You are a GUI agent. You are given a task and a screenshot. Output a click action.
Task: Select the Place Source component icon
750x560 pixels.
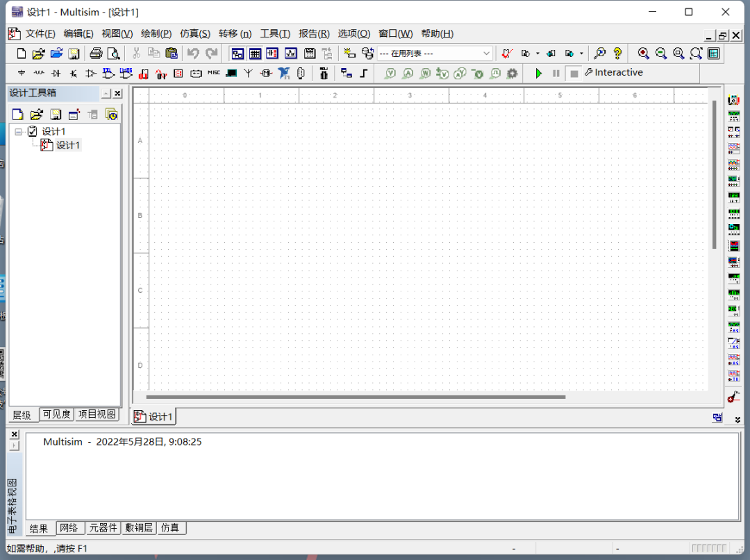point(21,73)
